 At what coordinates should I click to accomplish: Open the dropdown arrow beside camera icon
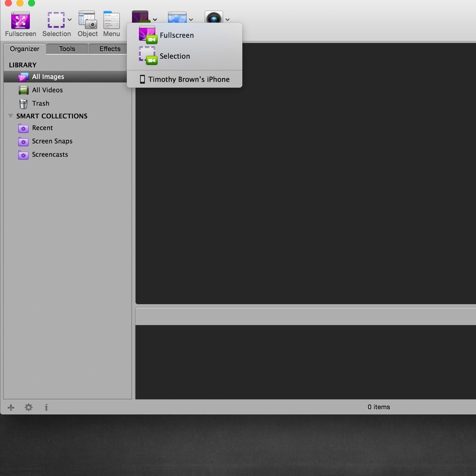(x=227, y=20)
